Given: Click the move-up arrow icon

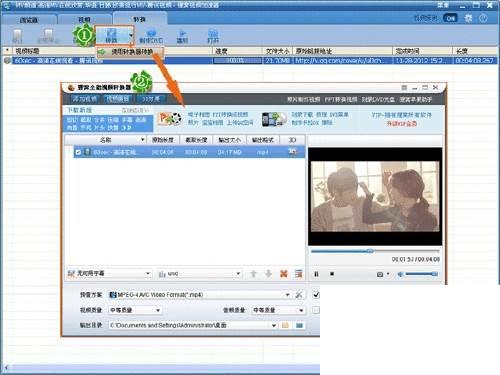Looking at the screenshot, I should point(253,274).
